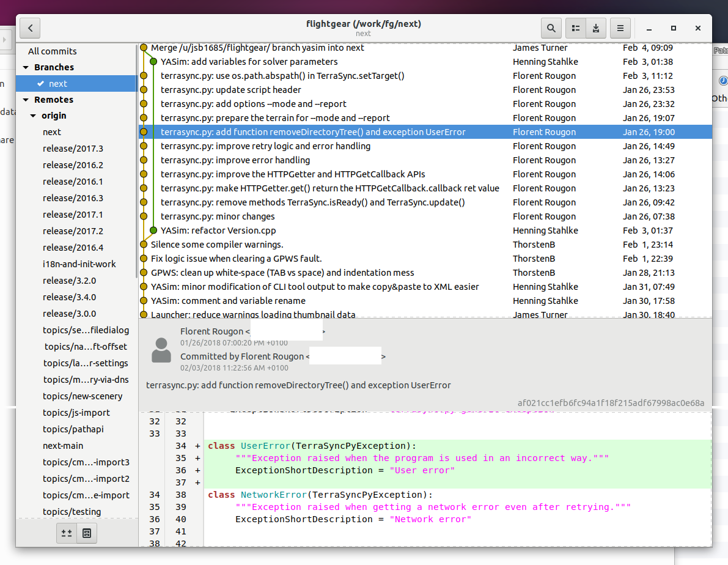Click the checkmark beside the next branch
The height and width of the screenshot is (565, 728).
40,84
